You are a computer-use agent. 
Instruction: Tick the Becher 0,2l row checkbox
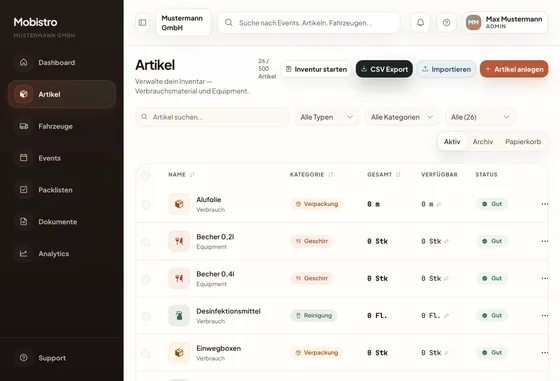[145, 242]
